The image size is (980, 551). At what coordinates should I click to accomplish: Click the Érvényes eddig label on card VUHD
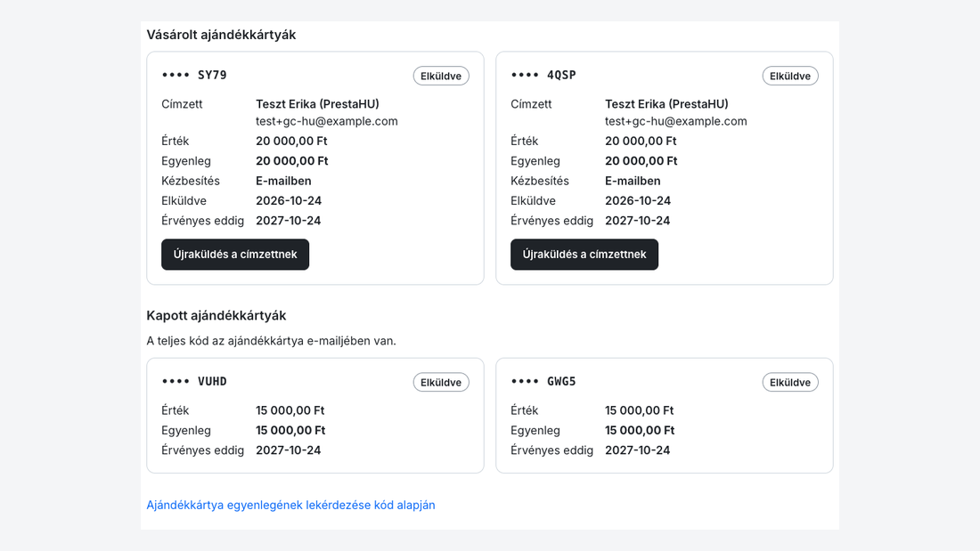(202, 450)
